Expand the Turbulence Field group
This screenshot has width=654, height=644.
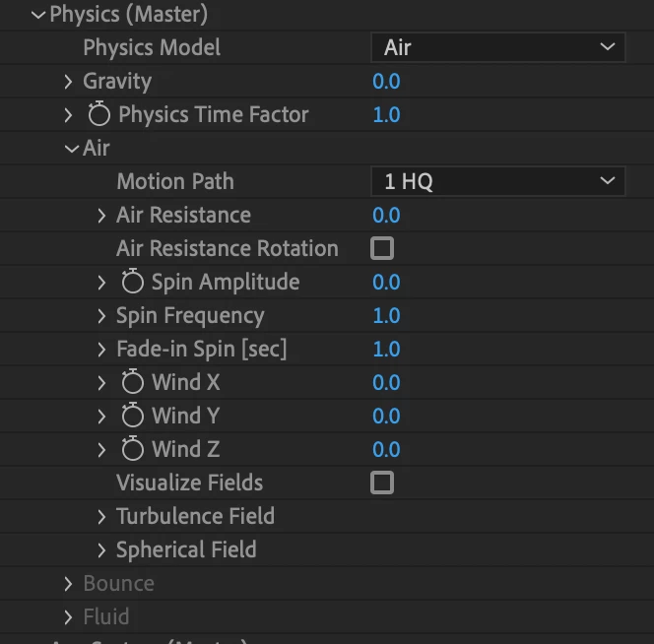pyautogui.click(x=101, y=516)
